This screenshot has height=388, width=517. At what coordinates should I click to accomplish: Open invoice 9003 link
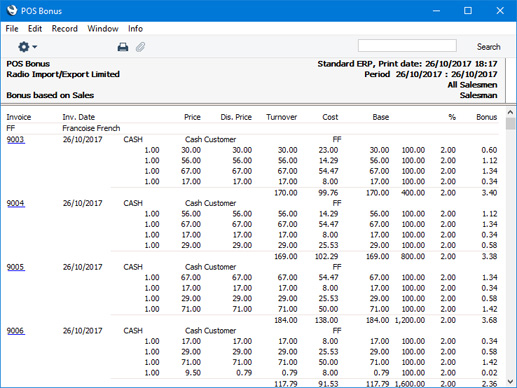point(16,139)
